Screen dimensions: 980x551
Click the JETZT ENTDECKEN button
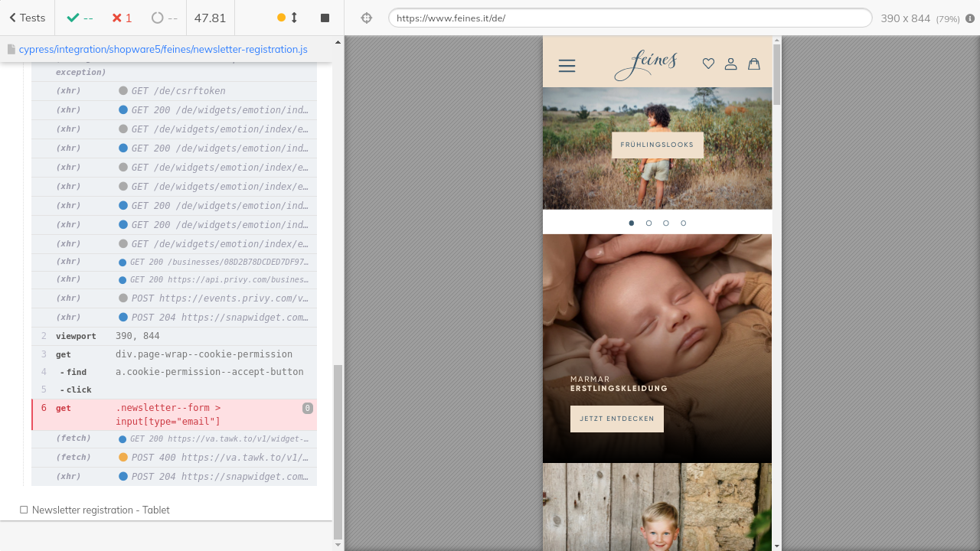pyautogui.click(x=616, y=419)
